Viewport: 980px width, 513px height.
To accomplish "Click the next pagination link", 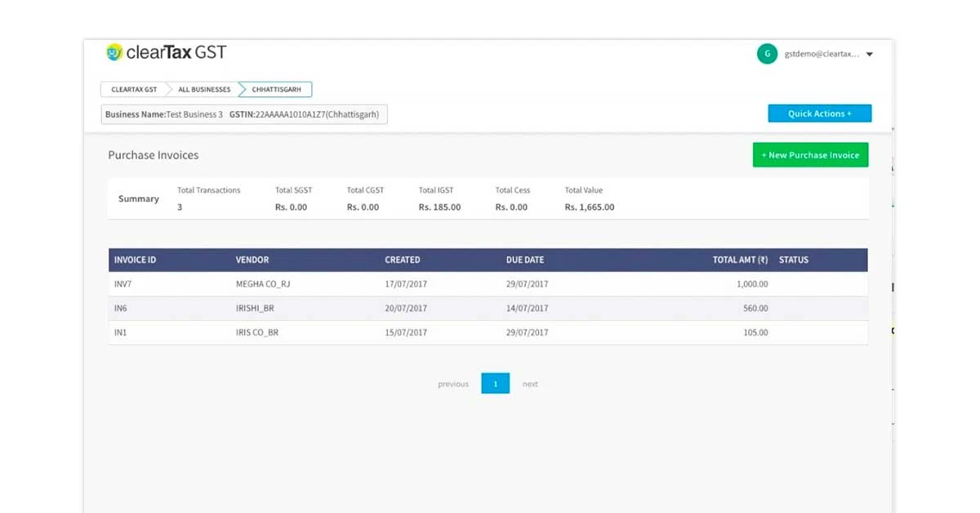I will pyautogui.click(x=530, y=383).
